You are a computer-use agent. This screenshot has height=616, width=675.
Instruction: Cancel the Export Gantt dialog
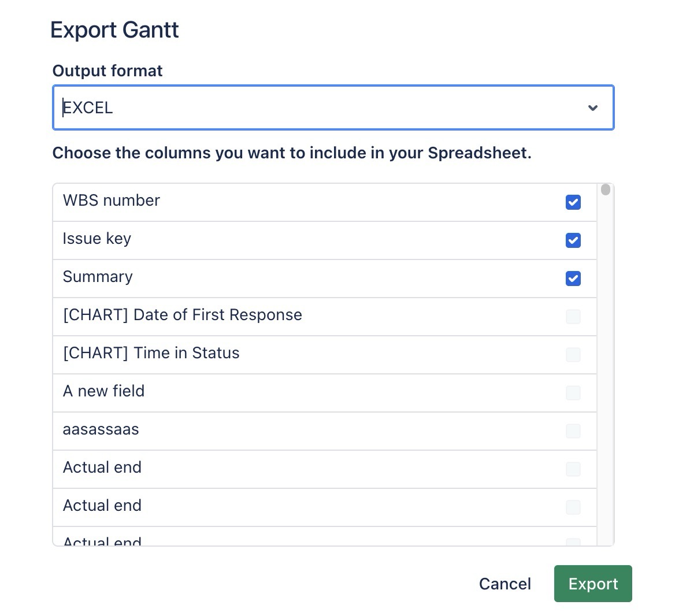pyautogui.click(x=505, y=584)
